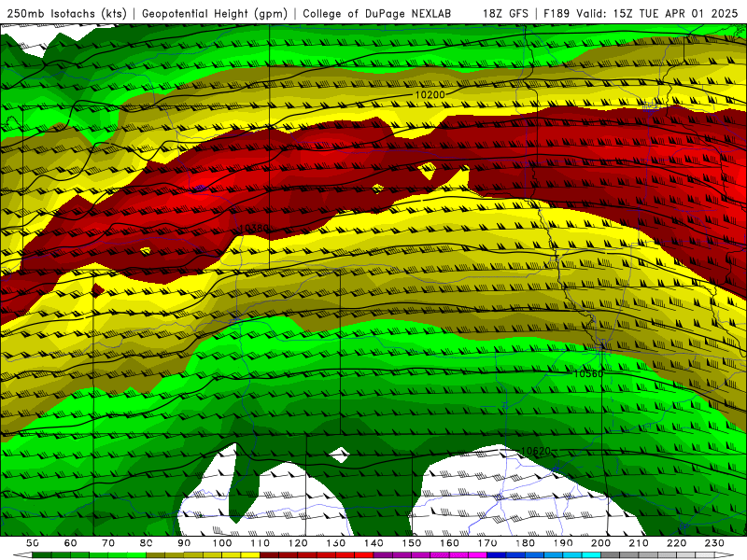Click the 180 value on the legend scale
Screen dimensions: 747x560
525,543
